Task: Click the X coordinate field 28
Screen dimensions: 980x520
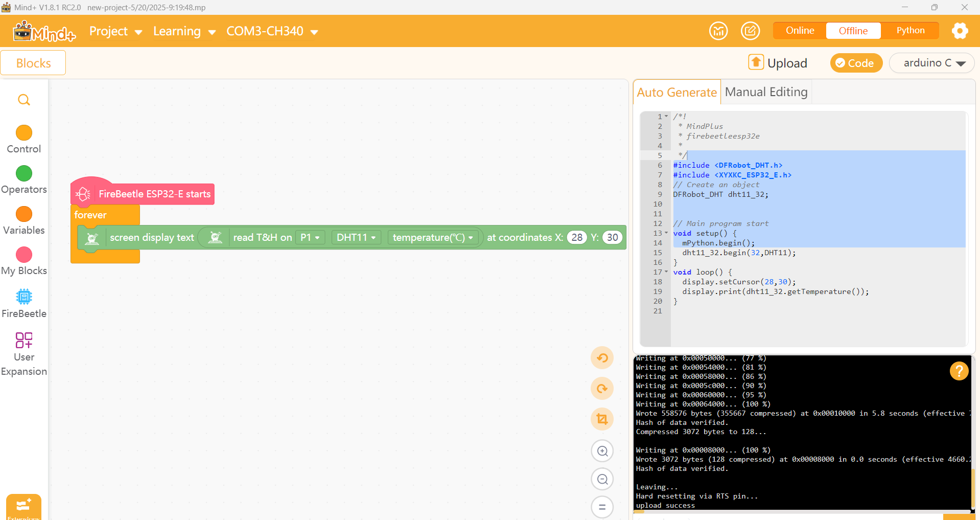Action: pos(577,237)
